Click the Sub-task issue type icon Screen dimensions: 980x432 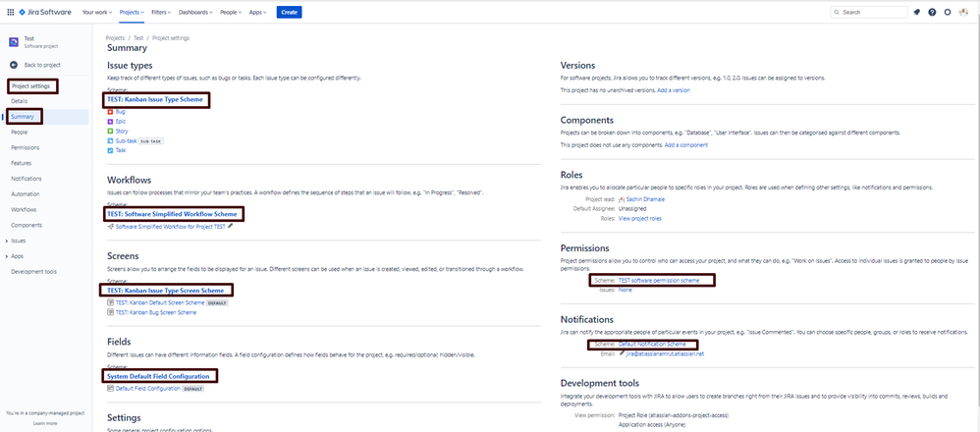coord(110,141)
